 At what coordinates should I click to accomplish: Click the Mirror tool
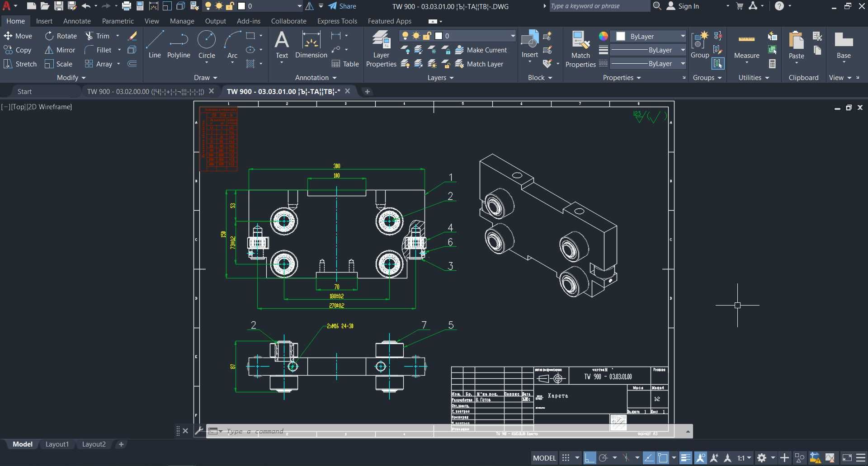[60, 50]
